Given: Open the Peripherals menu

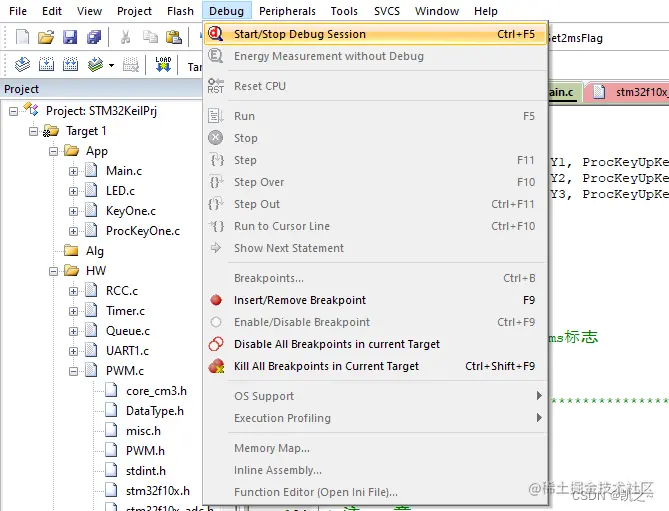Looking at the screenshot, I should click(x=287, y=11).
